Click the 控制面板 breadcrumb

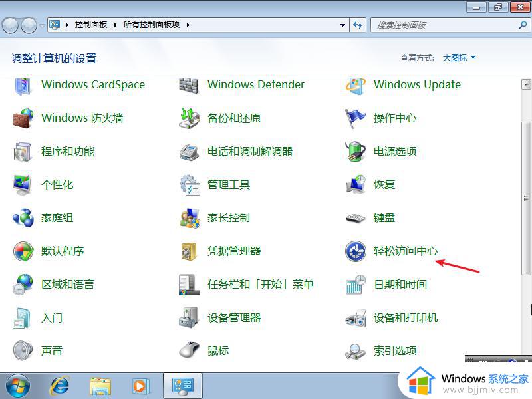point(91,25)
